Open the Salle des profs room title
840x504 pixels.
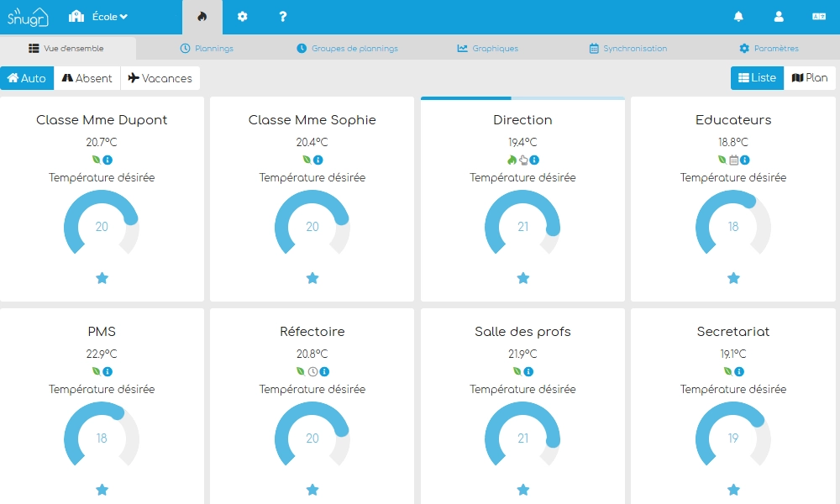(522, 332)
